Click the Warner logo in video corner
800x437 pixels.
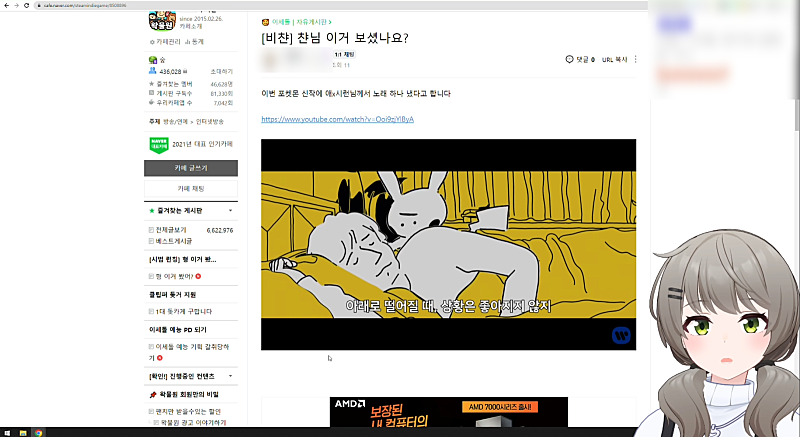(621, 335)
